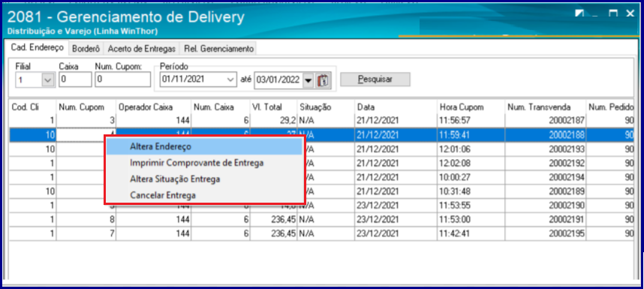Select the cell with Num. Transvenda 20002187
The image size is (644, 289).
pos(546,121)
